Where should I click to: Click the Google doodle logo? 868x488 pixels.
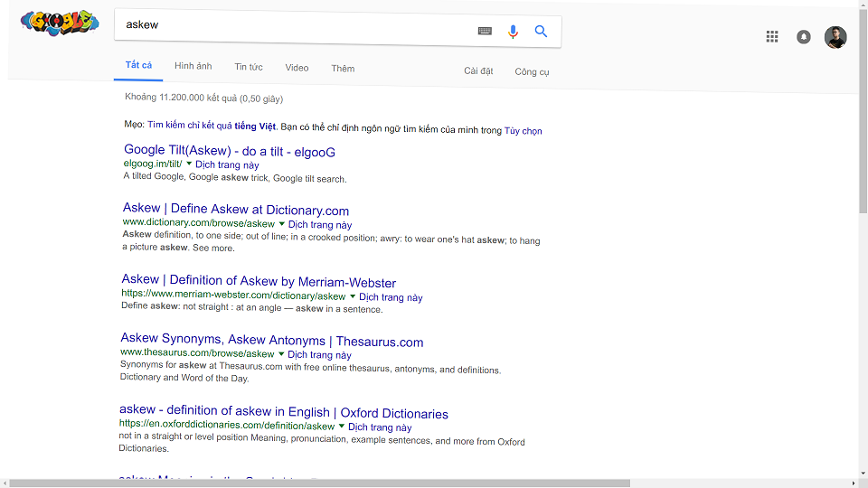[60, 23]
